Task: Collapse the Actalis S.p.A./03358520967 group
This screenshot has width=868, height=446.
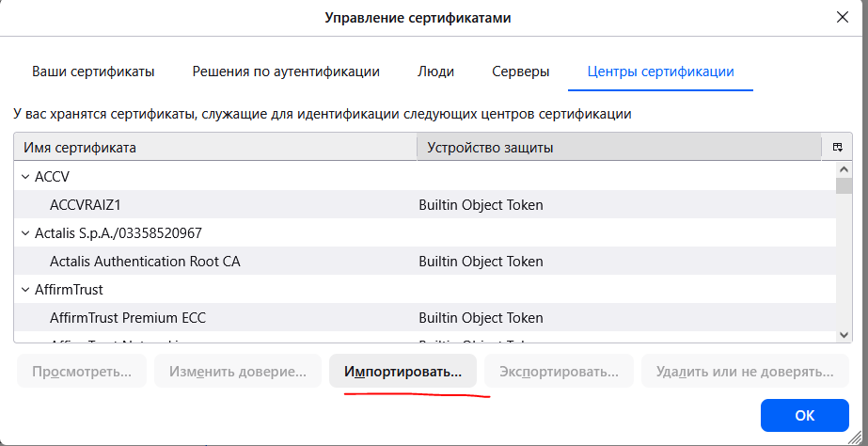Action: 25,232
